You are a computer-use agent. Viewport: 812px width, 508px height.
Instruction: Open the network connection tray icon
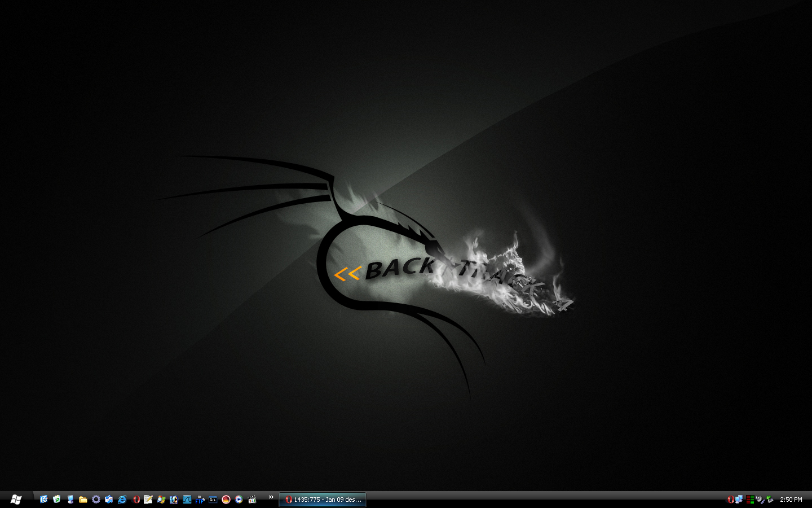point(739,499)
